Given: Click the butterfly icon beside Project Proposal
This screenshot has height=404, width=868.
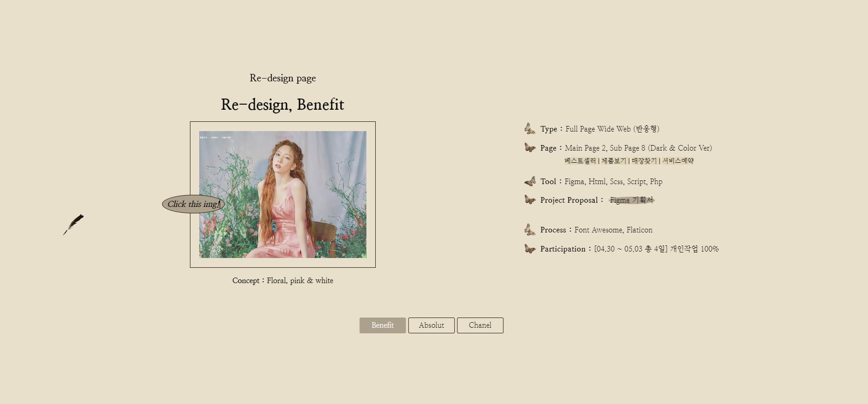Looking at the screenshot, I should coord(530,200).
